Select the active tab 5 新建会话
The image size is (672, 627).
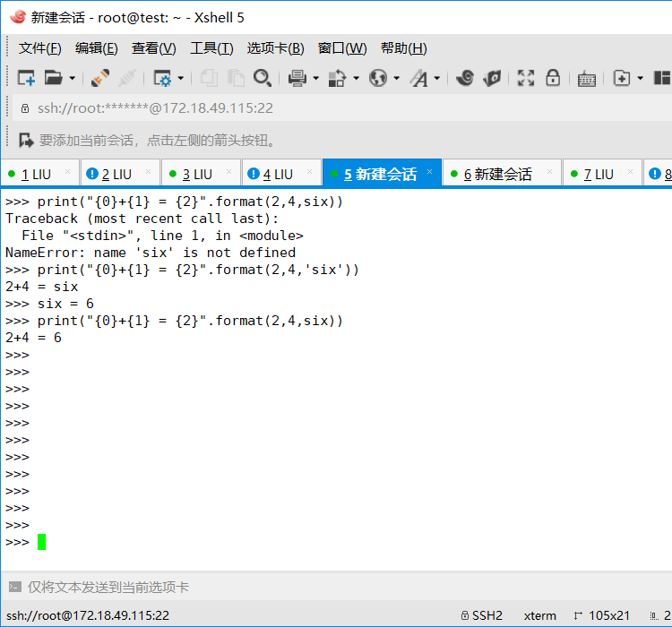pyautogui.click(x=380, y=175)
